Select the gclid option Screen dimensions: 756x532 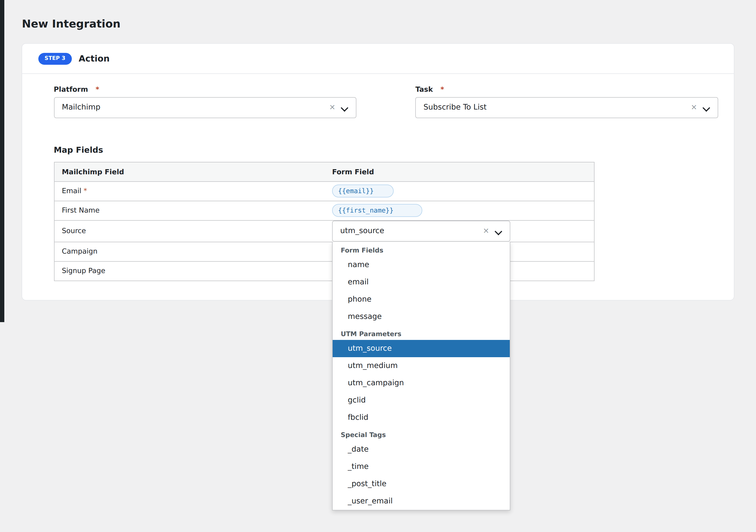click(421, 400)
